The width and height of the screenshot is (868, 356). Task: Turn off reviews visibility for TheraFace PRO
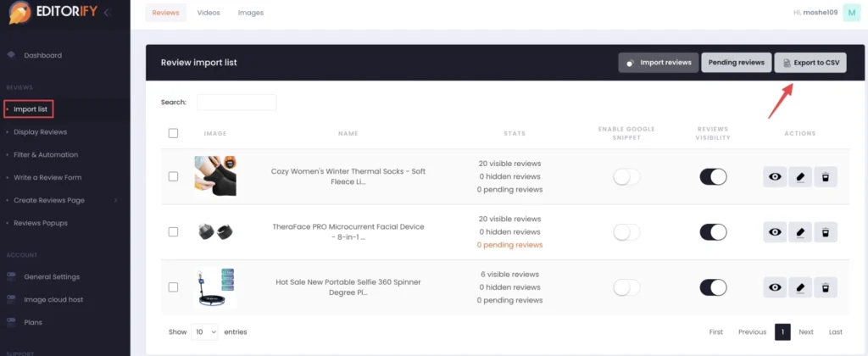click(x=713, y=232)
